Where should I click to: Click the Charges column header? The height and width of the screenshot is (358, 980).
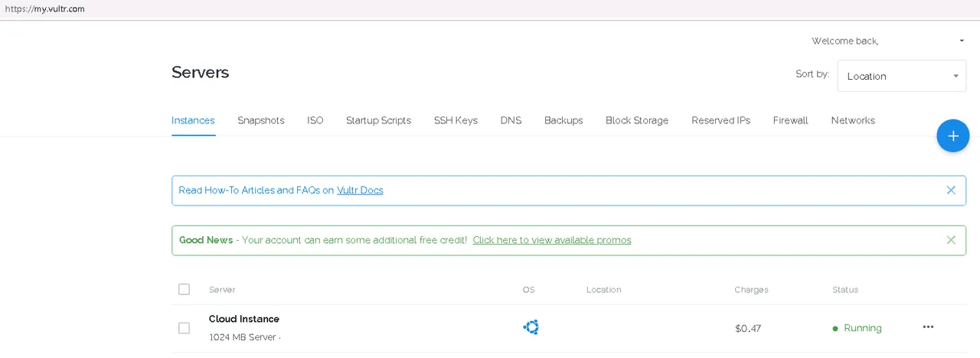click(x=751, y=290)
